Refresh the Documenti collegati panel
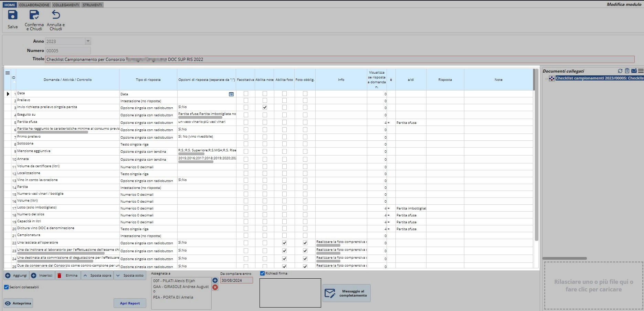The image size is (644, 311). (x=620, y=71)
